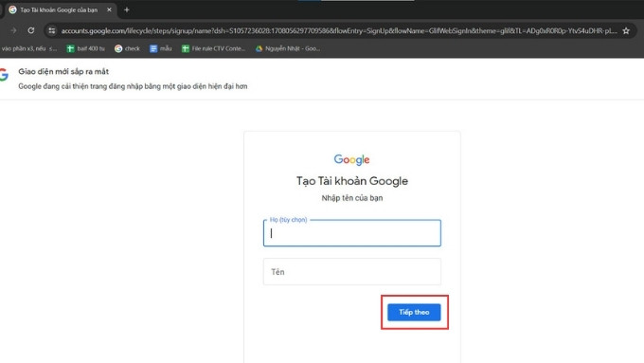Close the Tạo Tài khoản Google tab
This screenshot has height=363, width=644.
[x=109, y=9]
